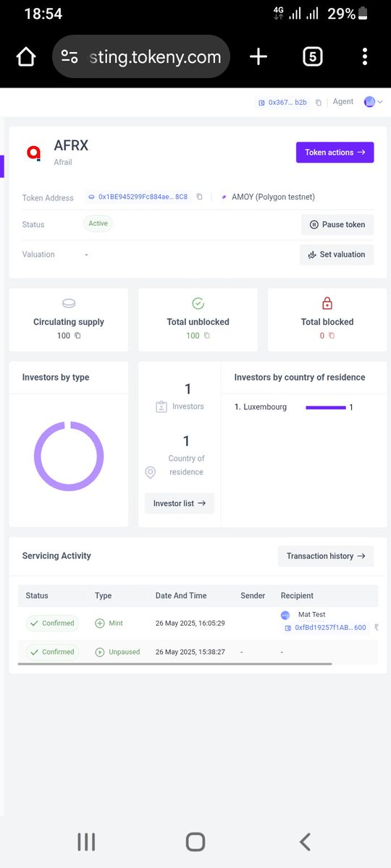
Task: Click the Investors by type donut chart
Action: click(69, 456)
